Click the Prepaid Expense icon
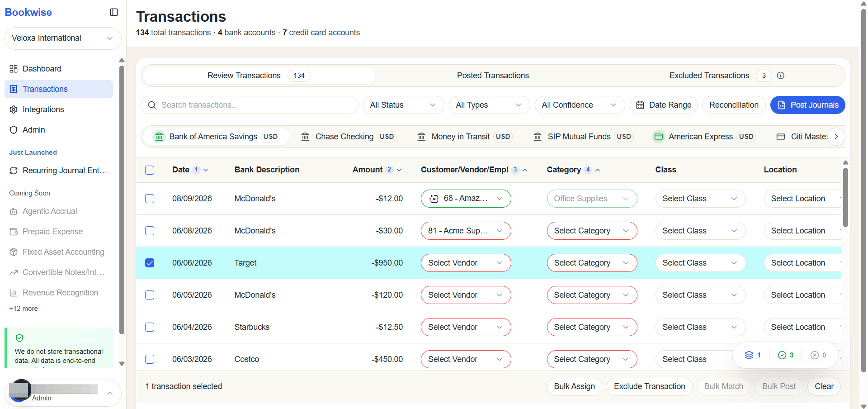868x409 pixels. (14, 232)
